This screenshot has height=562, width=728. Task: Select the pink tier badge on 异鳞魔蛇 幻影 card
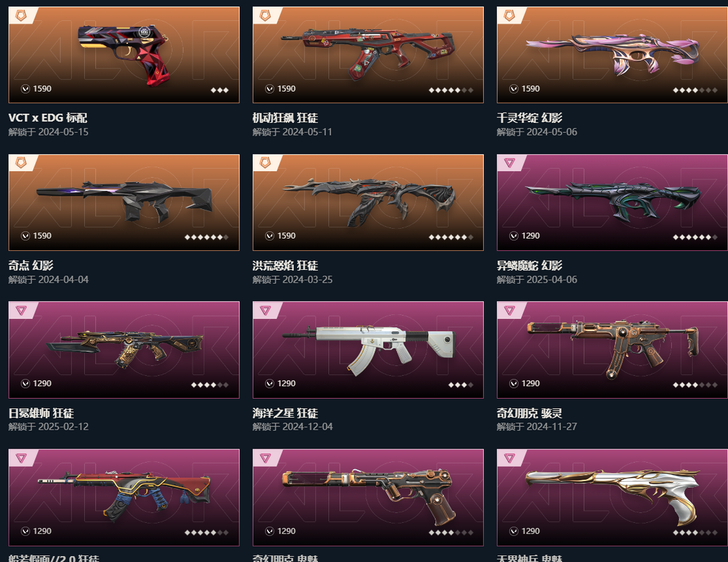click(x=510, y=163)
